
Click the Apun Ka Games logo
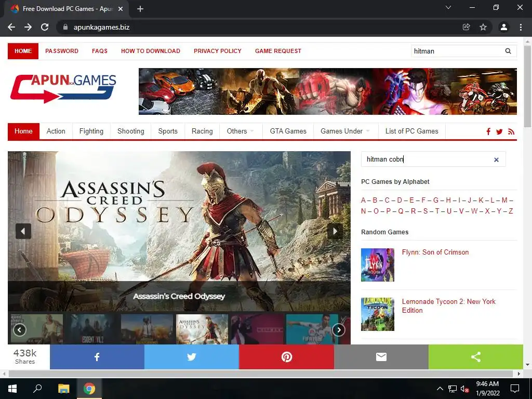(63, 88)
